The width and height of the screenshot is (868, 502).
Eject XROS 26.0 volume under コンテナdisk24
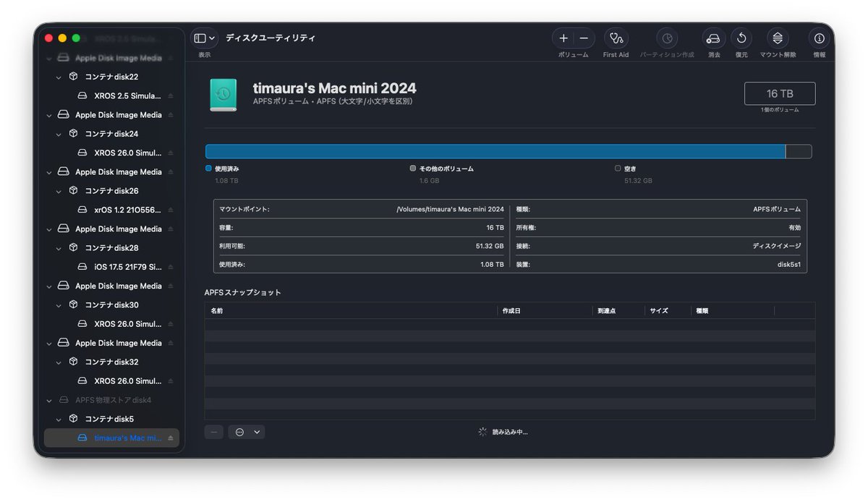click(171, 153)
